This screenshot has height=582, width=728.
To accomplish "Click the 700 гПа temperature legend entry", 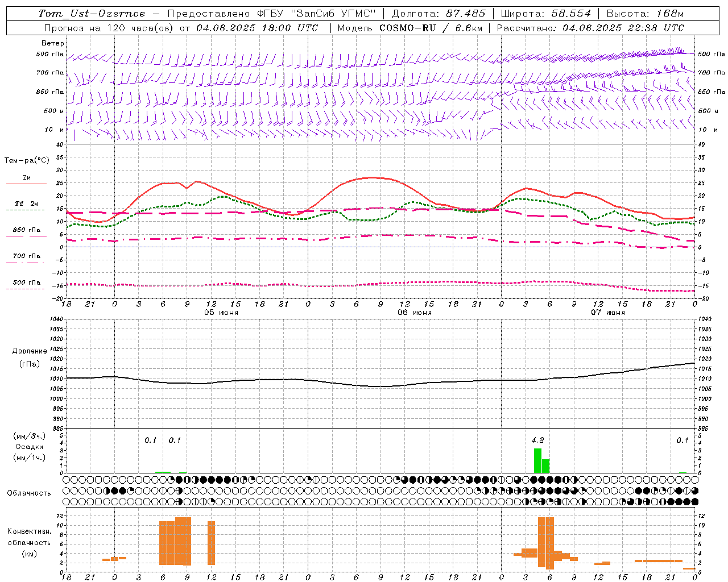I will [27, 256].
